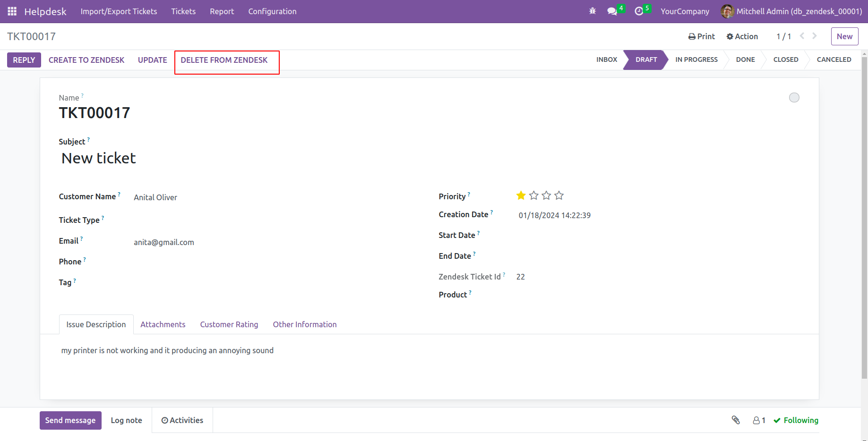Click the paperclip attachment icon

736,420
